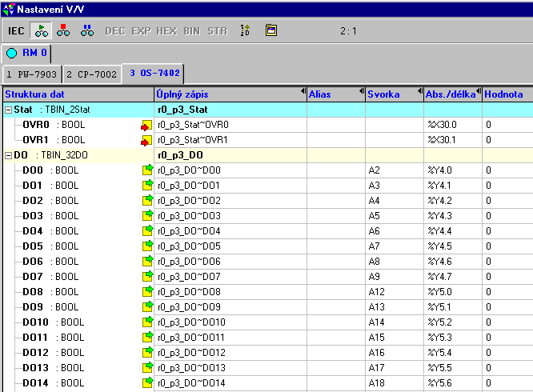The width and height of the screenshot is (533, 392).
Task: Switch display format to STR
Action: pos(218,31)
